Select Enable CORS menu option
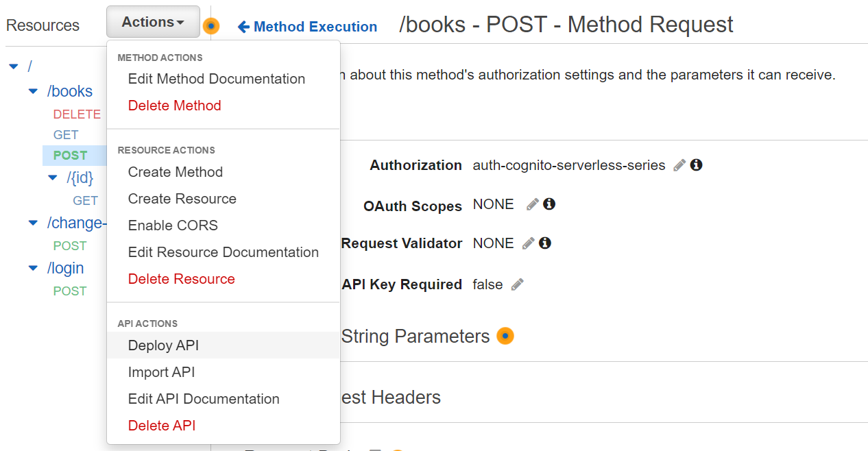The width and height of the screenshot is (868, 451). pos(173,225)
